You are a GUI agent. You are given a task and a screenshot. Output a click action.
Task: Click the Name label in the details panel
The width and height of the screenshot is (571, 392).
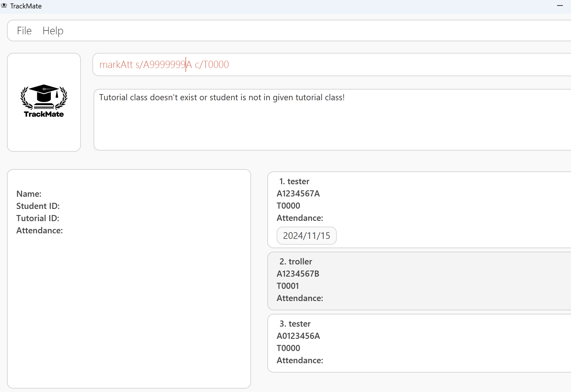(29, 194)
